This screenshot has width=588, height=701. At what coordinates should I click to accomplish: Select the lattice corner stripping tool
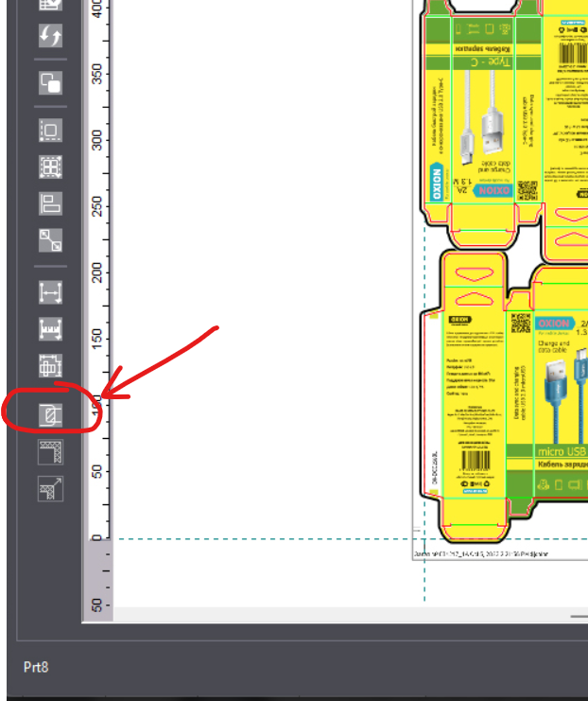(50, 452)
